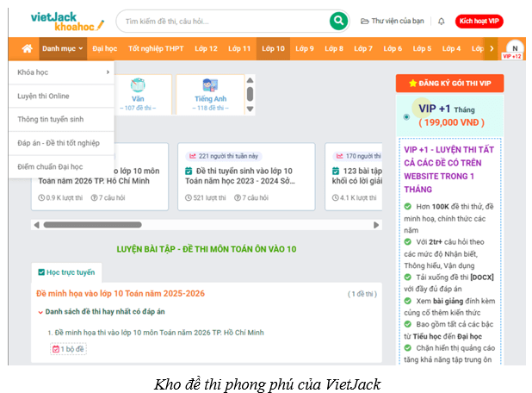
Task: Click the green check icon beside Hơn 100K đề thi
Action: (x=408, y=207)
